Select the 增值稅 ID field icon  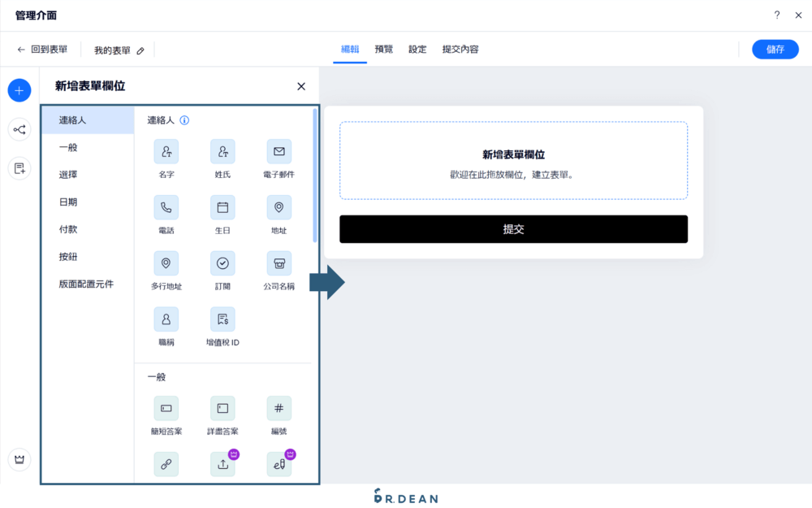click(222, 319)
